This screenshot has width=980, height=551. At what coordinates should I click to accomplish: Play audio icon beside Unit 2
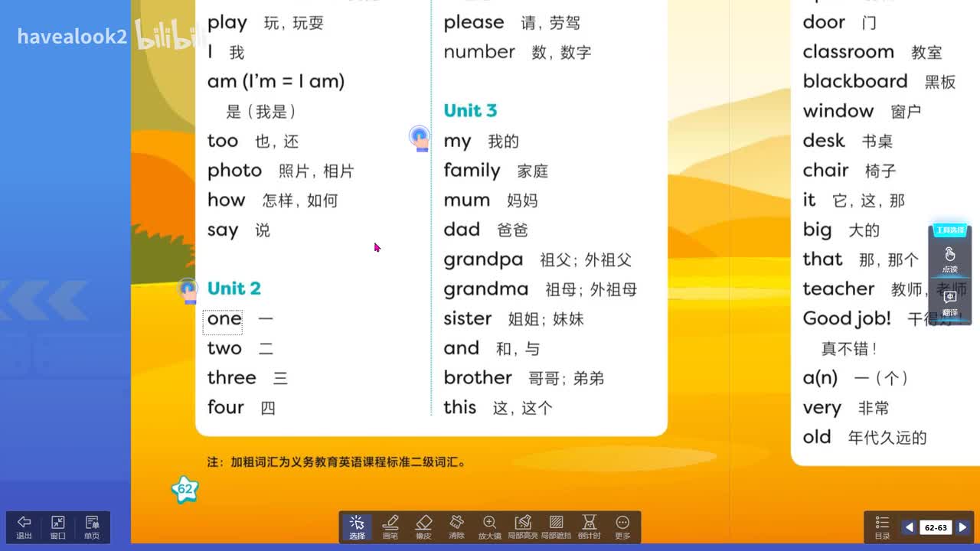188,291
